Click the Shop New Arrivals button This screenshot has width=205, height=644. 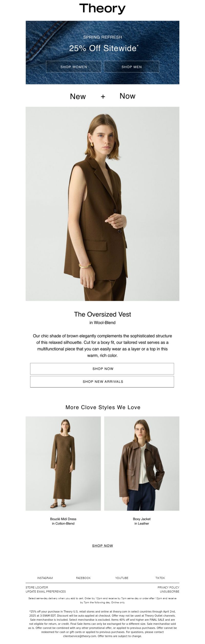pyautogui.click(x=102, y=381)
